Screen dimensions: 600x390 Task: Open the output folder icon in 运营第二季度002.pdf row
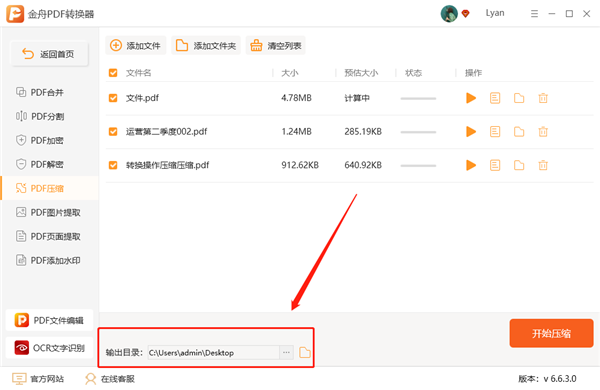pyautogui.click(x=519, y=132)
